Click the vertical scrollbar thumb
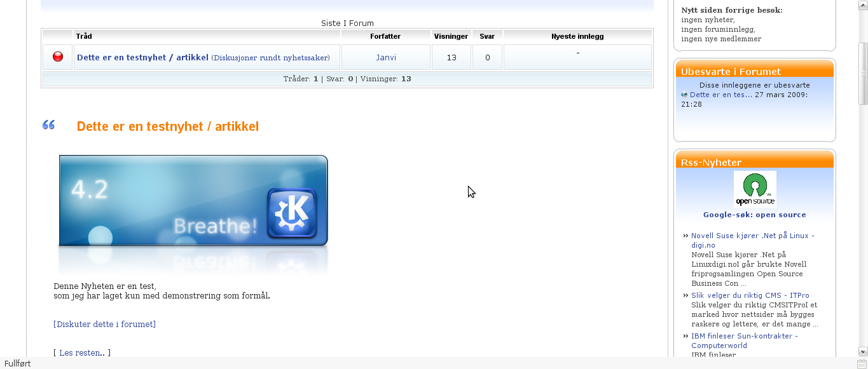This screenshot has height=369, width=868. click(863, 73)
